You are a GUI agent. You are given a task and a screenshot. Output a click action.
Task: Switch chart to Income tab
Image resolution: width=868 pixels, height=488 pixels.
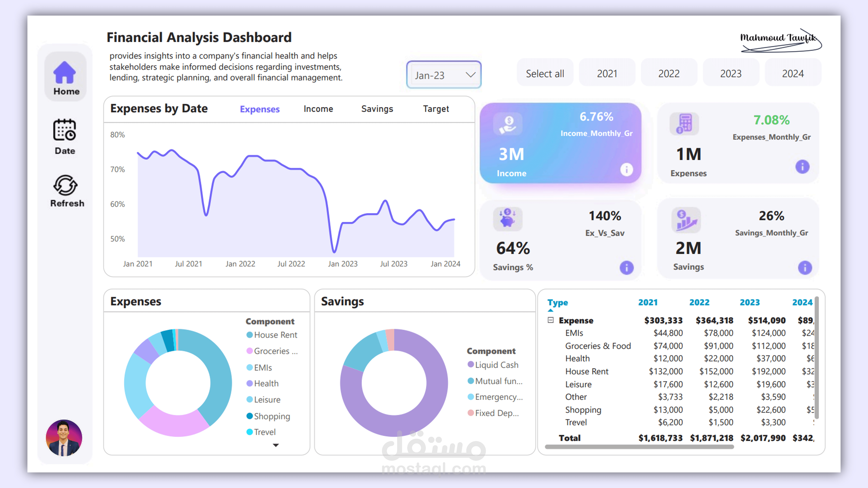coord(318,109)
